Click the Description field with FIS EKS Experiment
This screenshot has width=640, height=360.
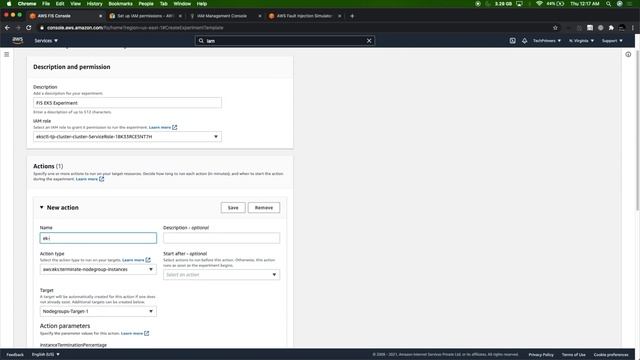[127, 103]
